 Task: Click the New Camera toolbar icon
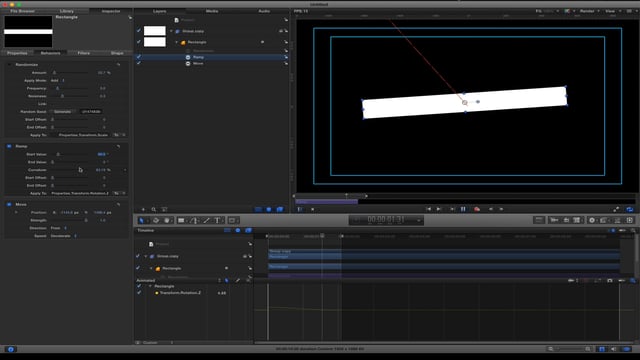[554, 220]
